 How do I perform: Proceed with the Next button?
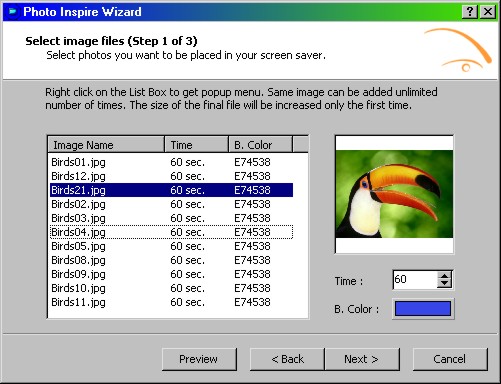[362, 359]
